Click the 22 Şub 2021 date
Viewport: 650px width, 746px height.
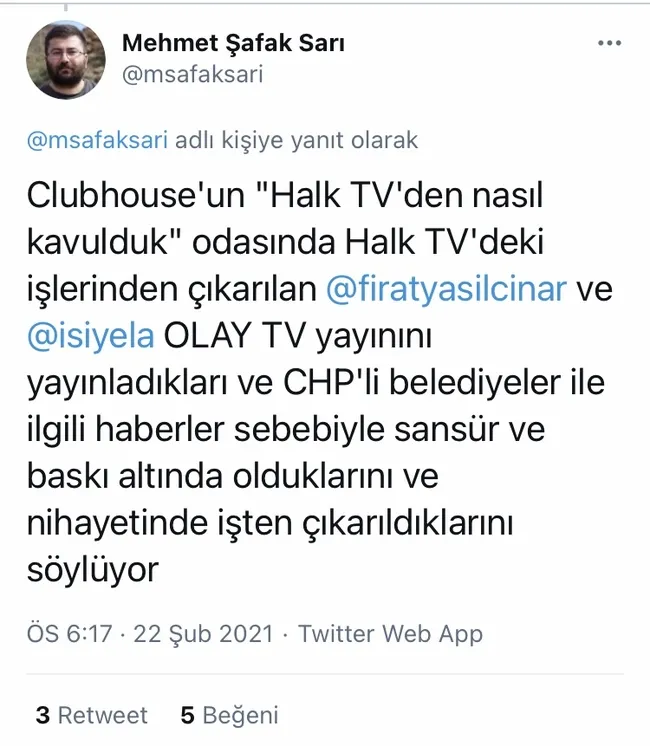[203, 634]
